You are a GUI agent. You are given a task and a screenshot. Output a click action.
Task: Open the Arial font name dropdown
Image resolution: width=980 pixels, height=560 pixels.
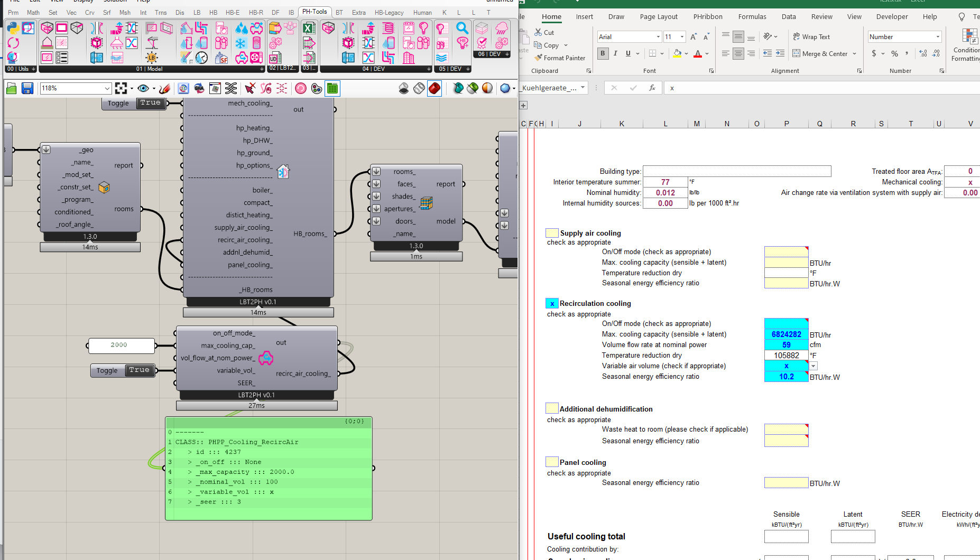(658, 37)
